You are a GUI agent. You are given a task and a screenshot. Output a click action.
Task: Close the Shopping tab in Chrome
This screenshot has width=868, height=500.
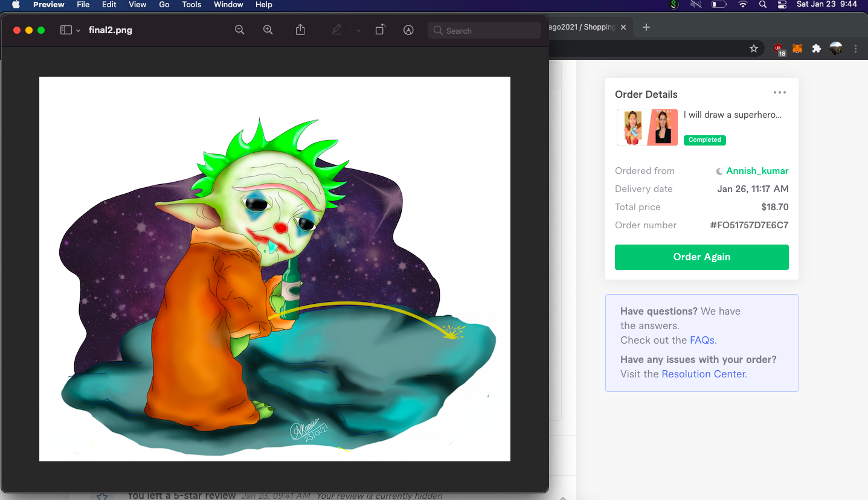623,27
